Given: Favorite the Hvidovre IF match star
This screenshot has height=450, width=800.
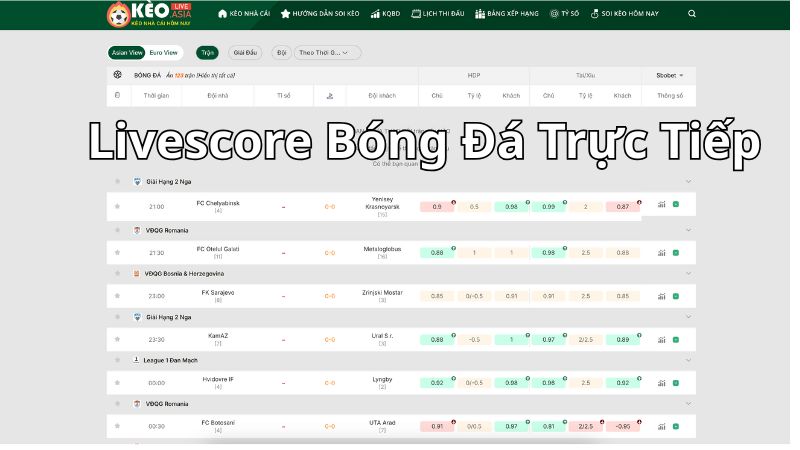Looking at the screenshot, I should click(x=117, y=383).
